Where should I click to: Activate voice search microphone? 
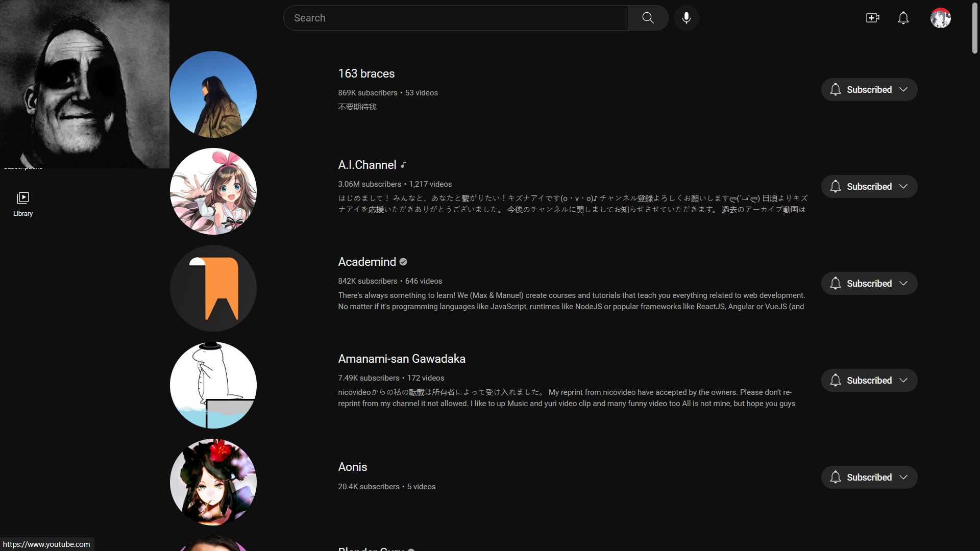686,18
